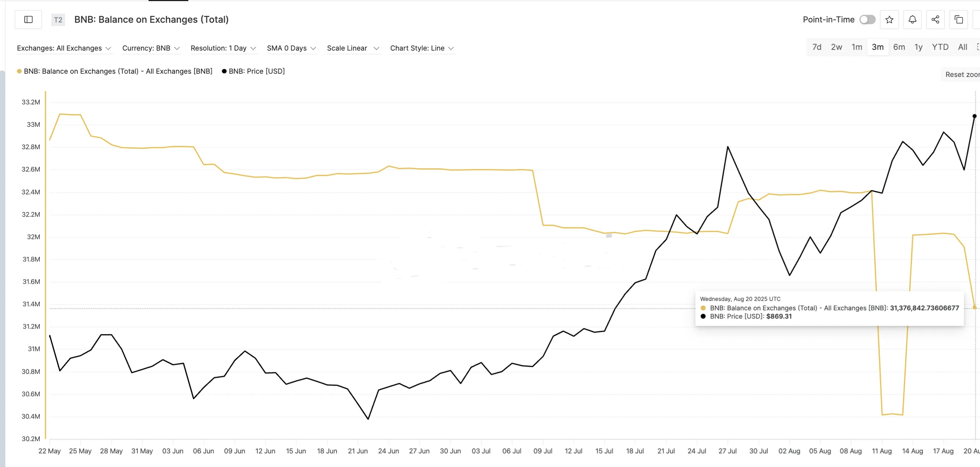The width and height of the screenshot is (980, 467).
Task: Click the 27 Jul x-axis label
Action: [727, 451]
